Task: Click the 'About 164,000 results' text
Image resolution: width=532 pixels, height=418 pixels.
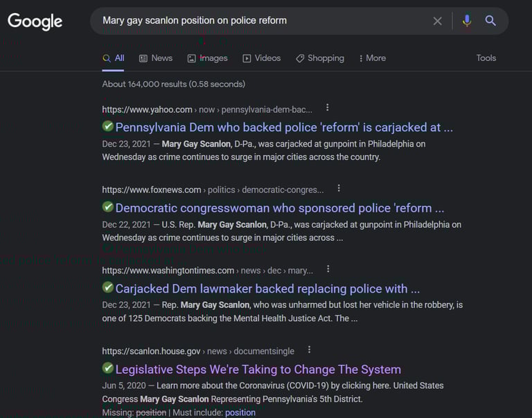Action: click(173, 84)
